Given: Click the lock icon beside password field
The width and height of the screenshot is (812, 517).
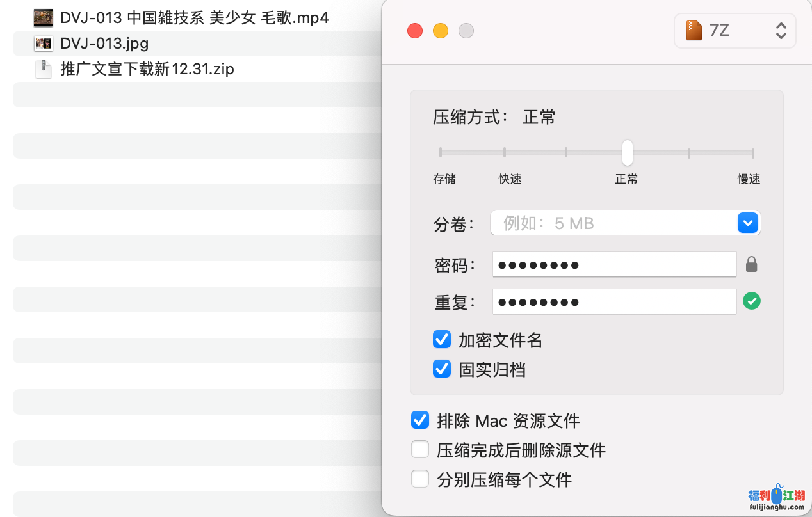Looking at the screenshot, I should [x=752, y=264].
